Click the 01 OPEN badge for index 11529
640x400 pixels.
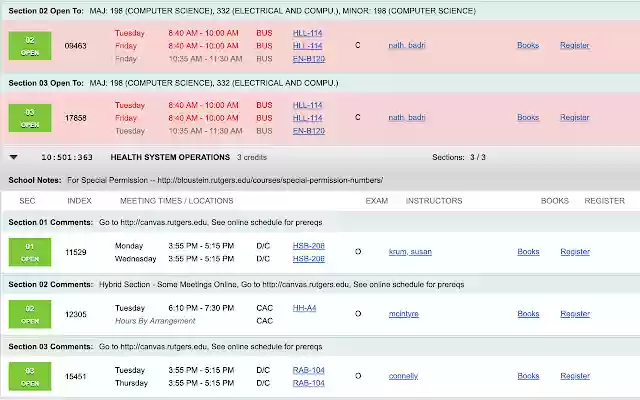pyautogui.click(x=30, y=252)
